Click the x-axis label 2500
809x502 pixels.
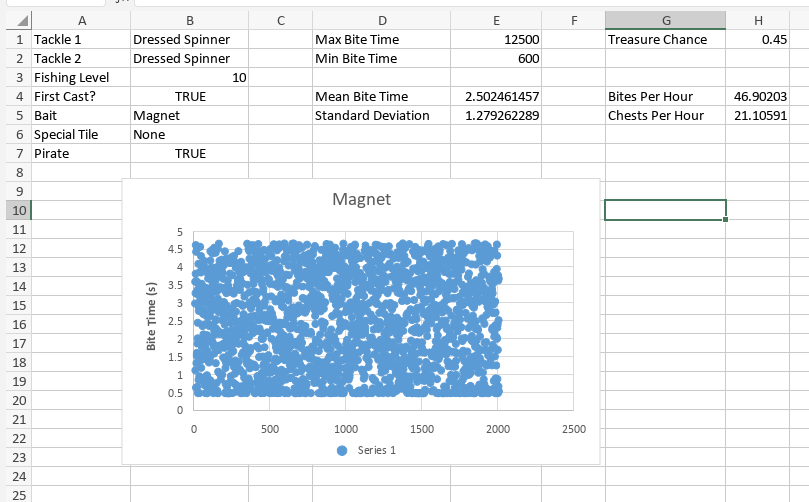(x=574, y=429)
